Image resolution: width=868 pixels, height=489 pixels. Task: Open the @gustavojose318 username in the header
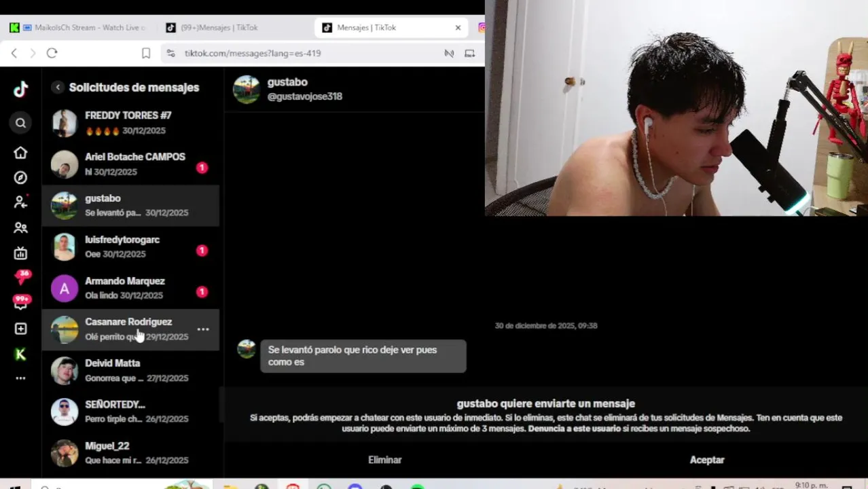tap(304, 96)
